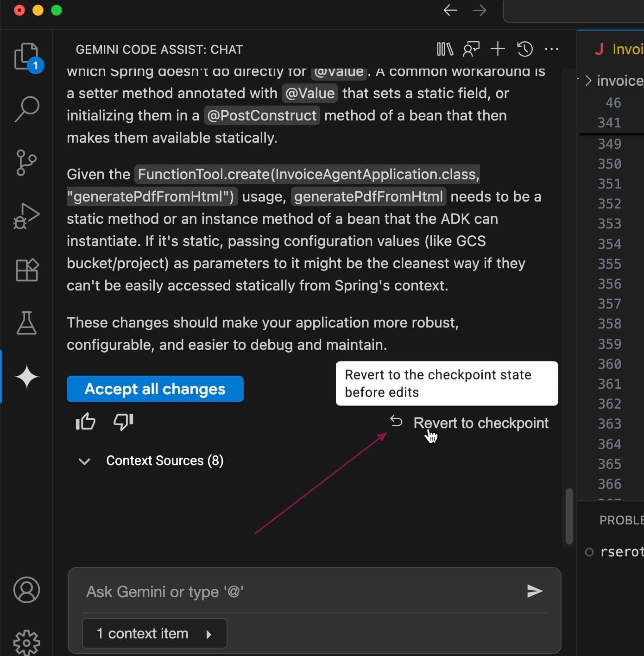Screen dimensions: 644x656
Task: Click sticky scroll line 341
Action: pyautogui.click(x=609, y=123)
